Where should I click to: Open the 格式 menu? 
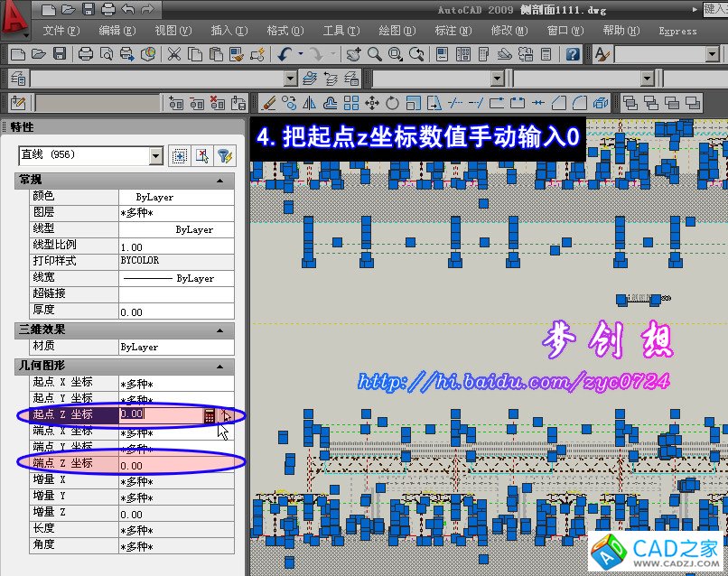[283, 31]
